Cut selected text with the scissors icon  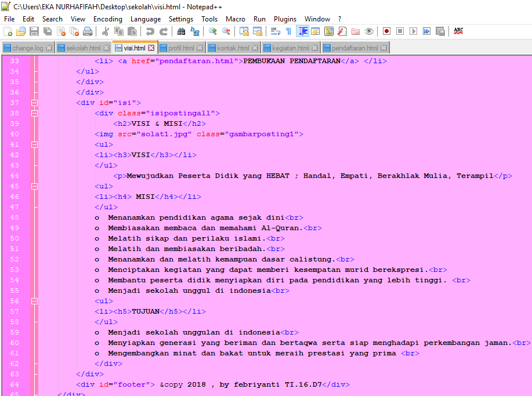[106, 32]
